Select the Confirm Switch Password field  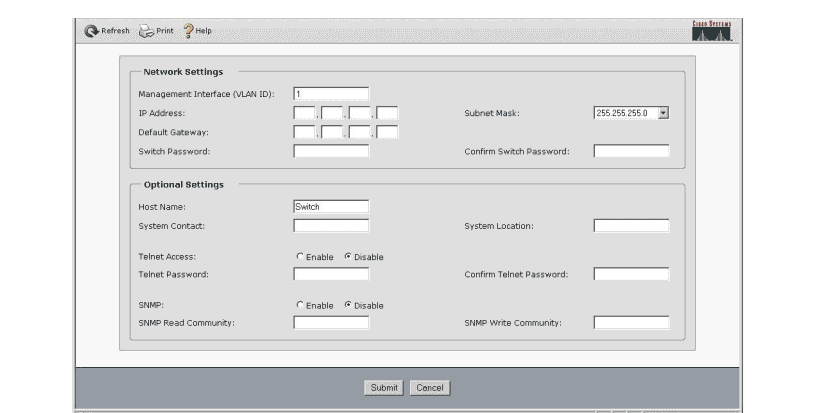tap(631, 151)
